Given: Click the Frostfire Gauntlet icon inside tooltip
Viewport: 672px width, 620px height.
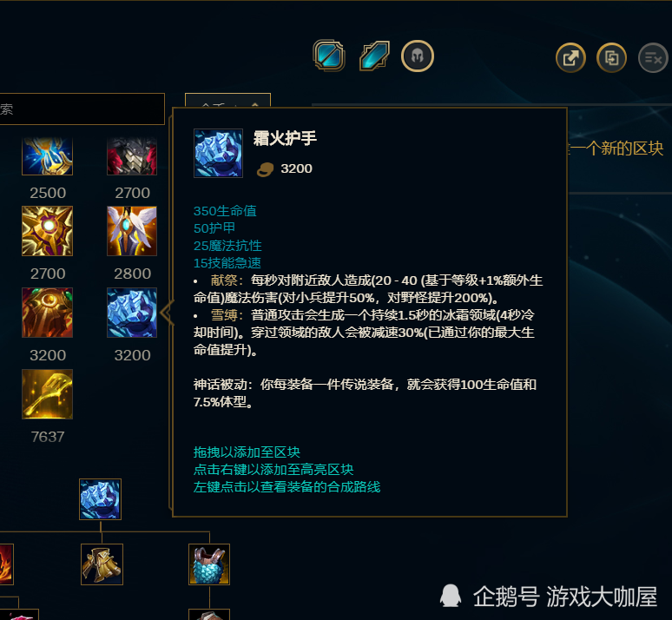Looking at the screenshot, I should click(x=218, y=153).
